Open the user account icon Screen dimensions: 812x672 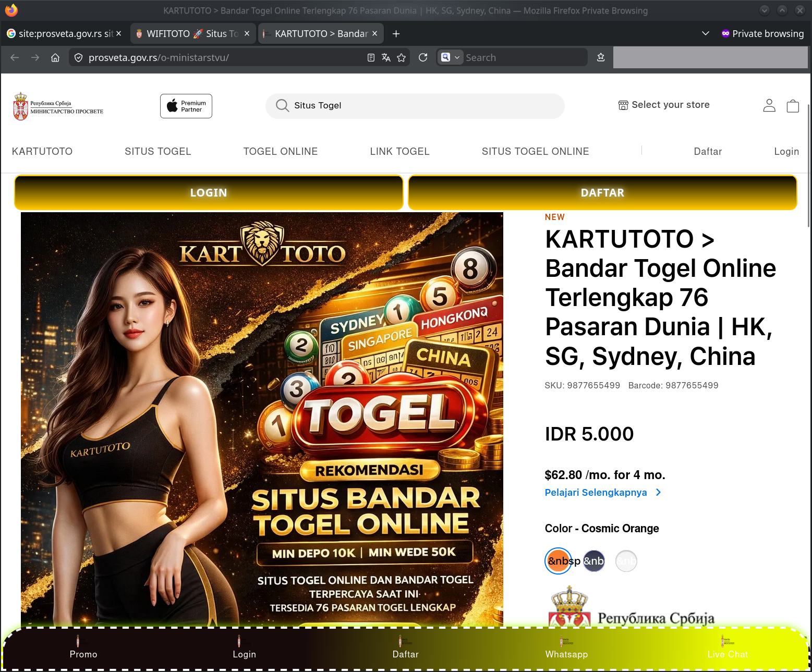pyautogui.click(x=769, y=105)
